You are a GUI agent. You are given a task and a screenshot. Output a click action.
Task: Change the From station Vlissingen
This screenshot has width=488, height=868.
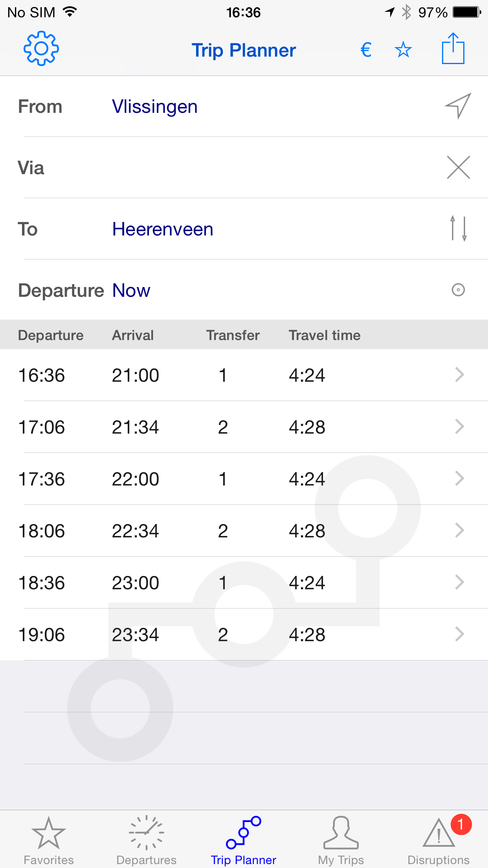[x=155, y=107]
